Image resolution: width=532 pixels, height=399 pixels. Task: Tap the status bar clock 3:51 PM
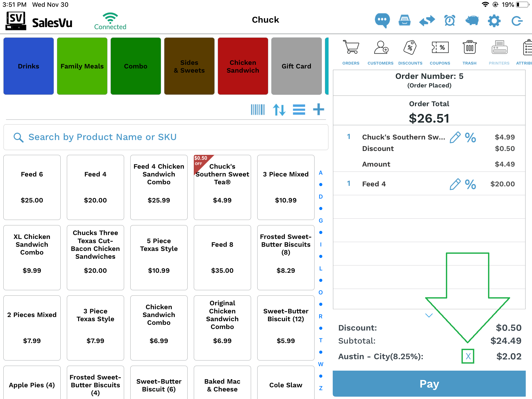pos(15,5)
